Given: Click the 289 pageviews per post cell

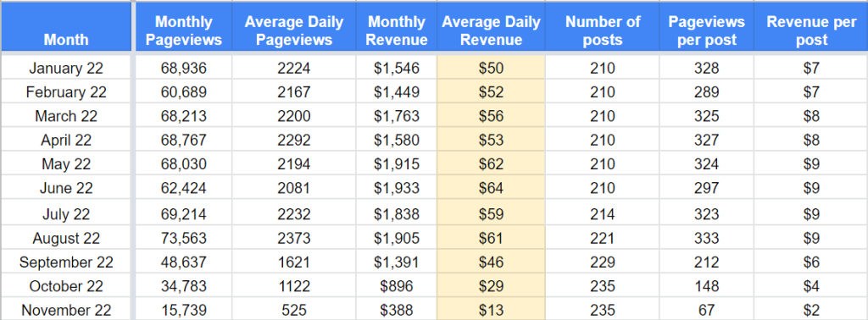Looking at the screenshot, I should pos(706,91).
